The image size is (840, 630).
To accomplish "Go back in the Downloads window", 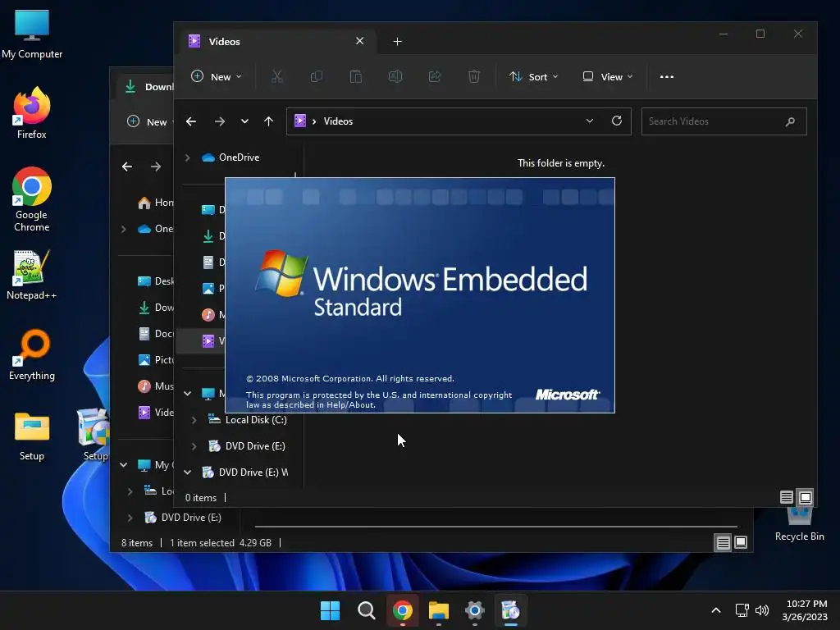I will pos(127,167).
